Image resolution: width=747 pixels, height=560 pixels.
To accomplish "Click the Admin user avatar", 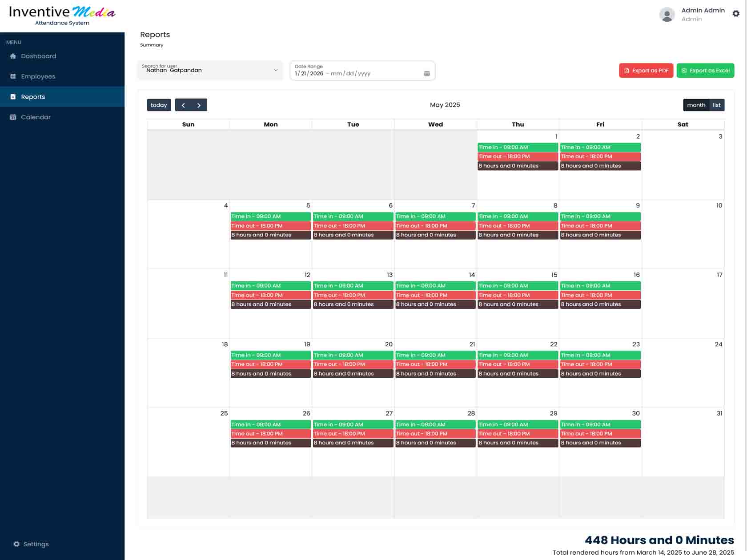I will (667, 15).
